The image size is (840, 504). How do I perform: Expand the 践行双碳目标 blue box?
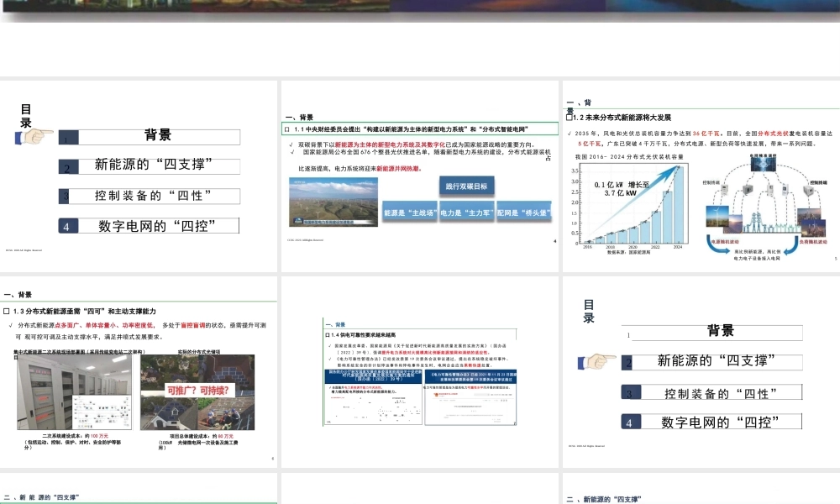pos(468,185)
